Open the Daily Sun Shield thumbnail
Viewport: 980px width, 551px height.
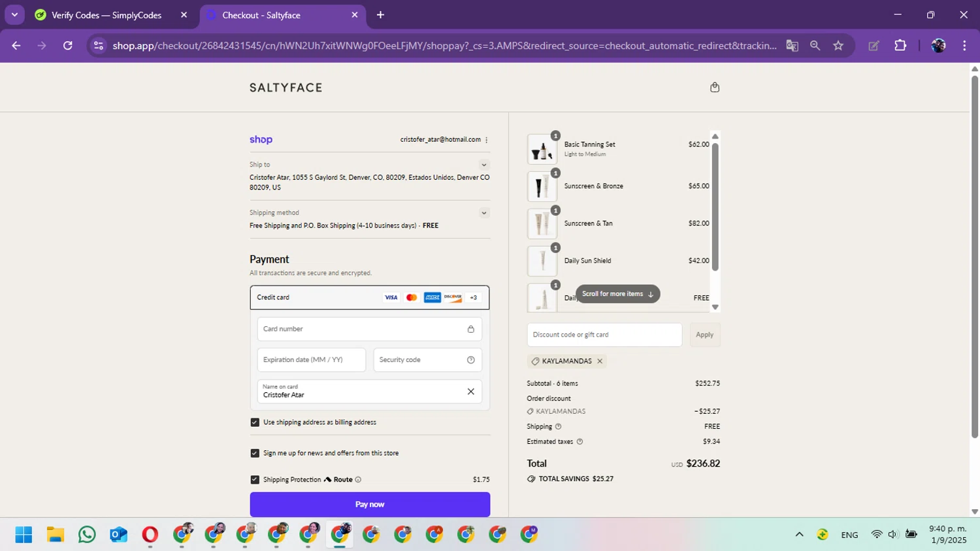click(x=542, y=261)
